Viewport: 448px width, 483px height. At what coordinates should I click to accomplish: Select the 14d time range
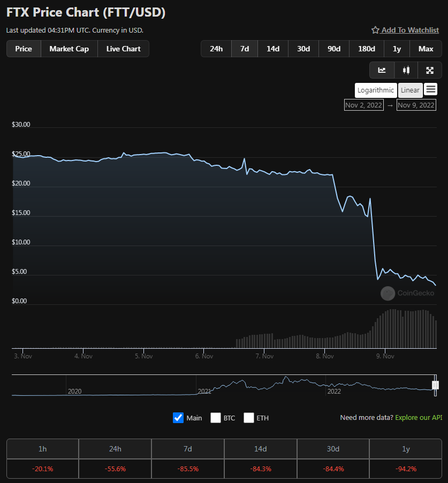coord(273,49)
